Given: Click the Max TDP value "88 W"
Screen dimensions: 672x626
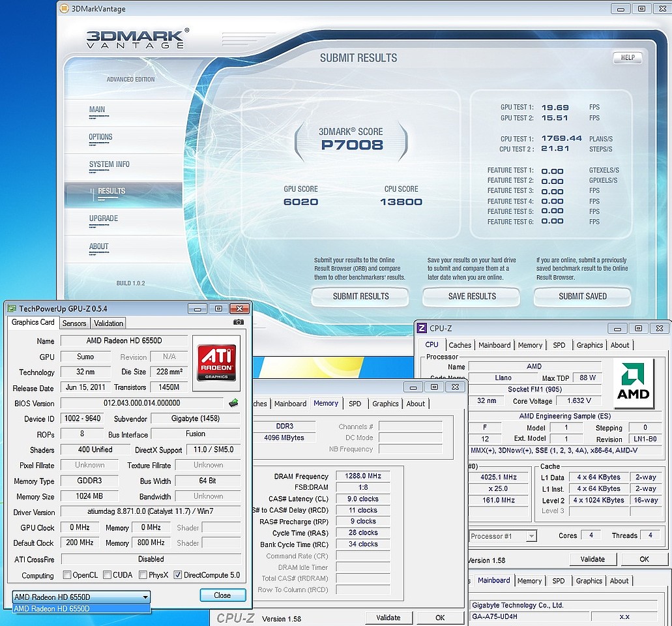Looking at the screenshot, I should point(587,378).
